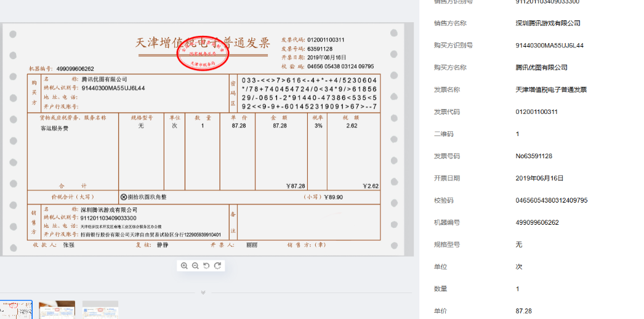The height and width of the screenshot is (319, 644).
Task: Select result value 012001100311 beside 发票代码 label
Action: tap(536, 111)
